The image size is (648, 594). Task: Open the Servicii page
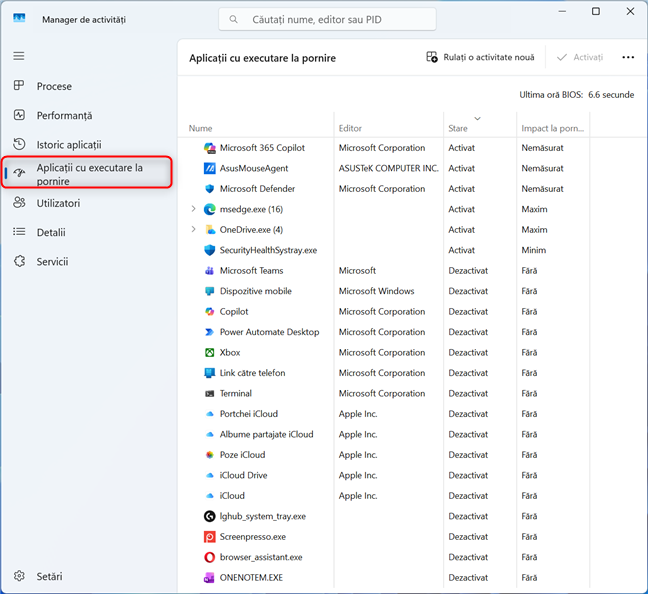[x=52, y=262]
